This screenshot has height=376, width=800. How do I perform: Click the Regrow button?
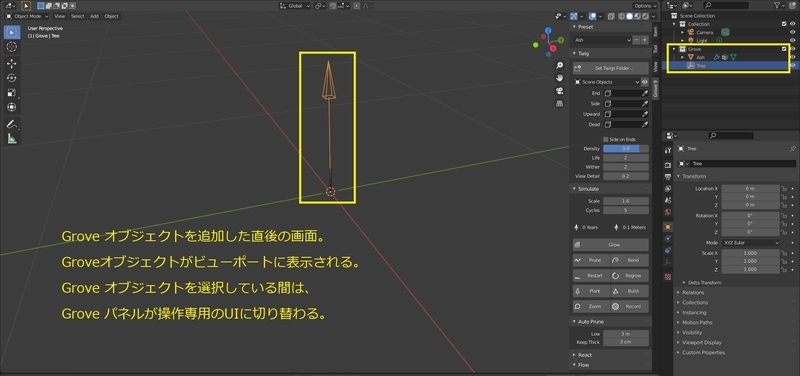630,275
